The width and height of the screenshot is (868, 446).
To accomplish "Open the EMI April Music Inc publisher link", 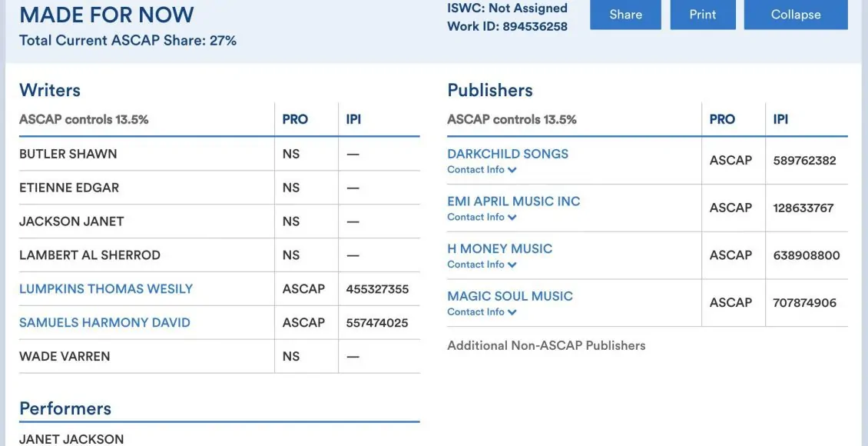I will pyautogui.click(x=514, y=201).
